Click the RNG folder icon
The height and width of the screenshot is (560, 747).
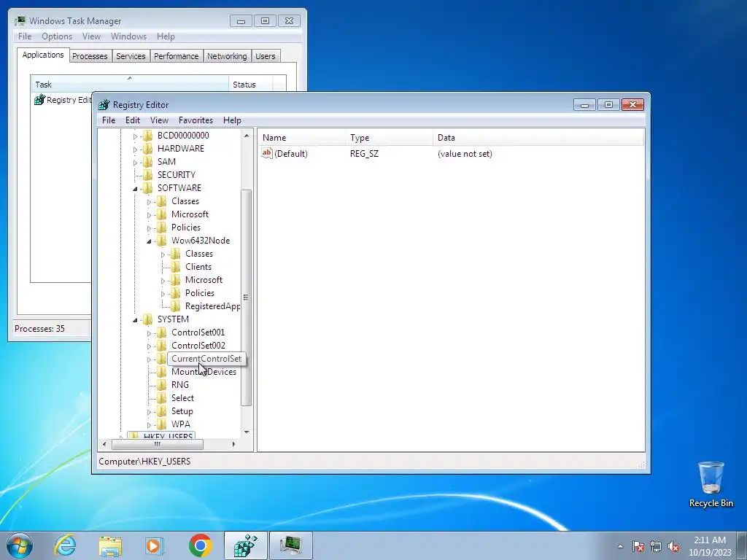pyautogui.click(x=161, y=385)
